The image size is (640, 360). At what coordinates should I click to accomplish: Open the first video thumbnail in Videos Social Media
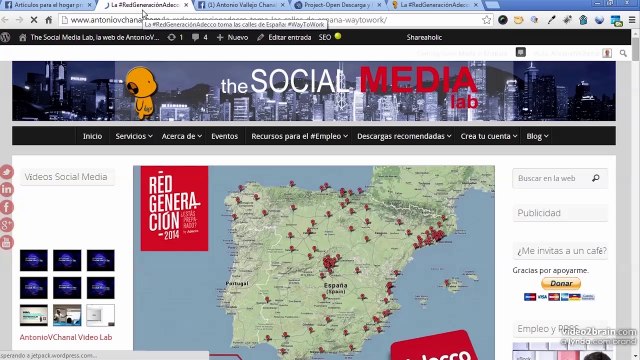tap(33, 260)
